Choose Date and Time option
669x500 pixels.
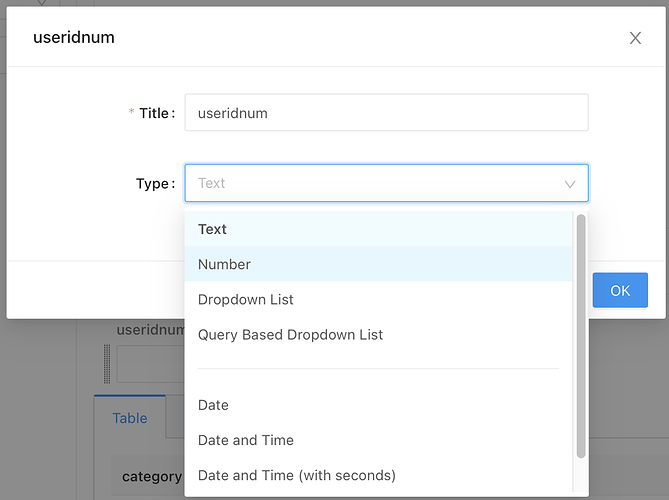coord(378,440)
